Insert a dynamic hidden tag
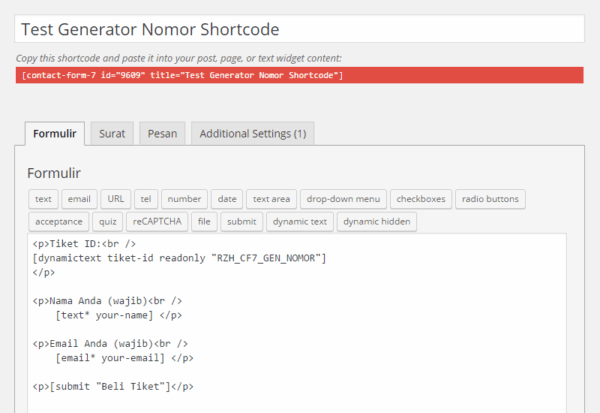The image size is (600, 413). coord(377,222)
